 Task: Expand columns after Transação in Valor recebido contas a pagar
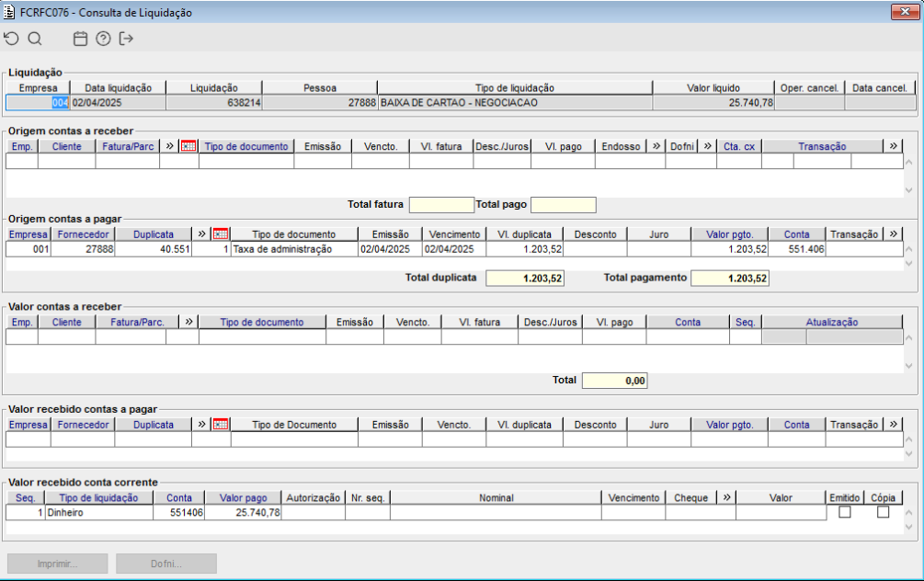(x=894, y=425)
